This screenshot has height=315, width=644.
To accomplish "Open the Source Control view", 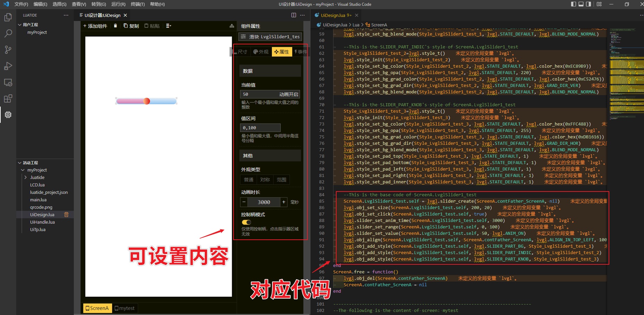I will coord(8,50).
